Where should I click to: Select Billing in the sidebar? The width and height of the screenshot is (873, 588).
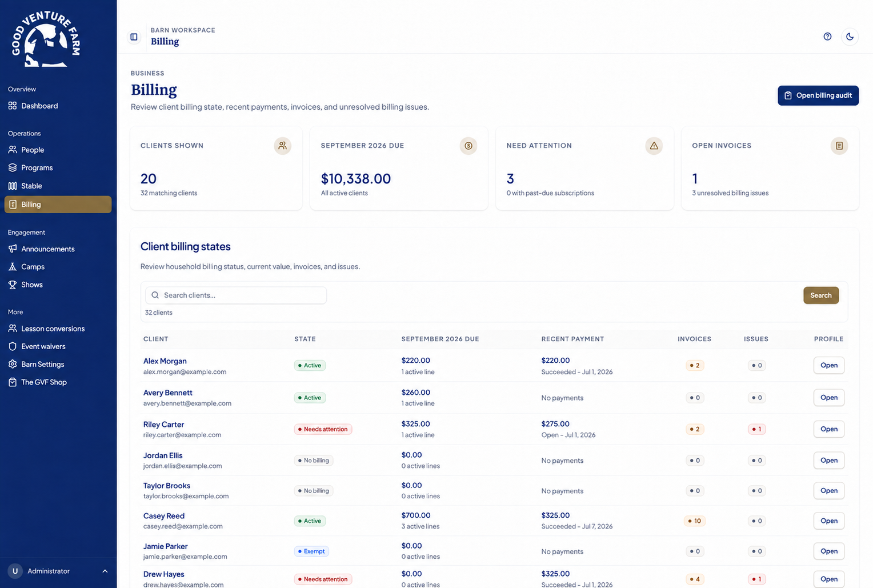pyautogui.click(x=58, y=205)
